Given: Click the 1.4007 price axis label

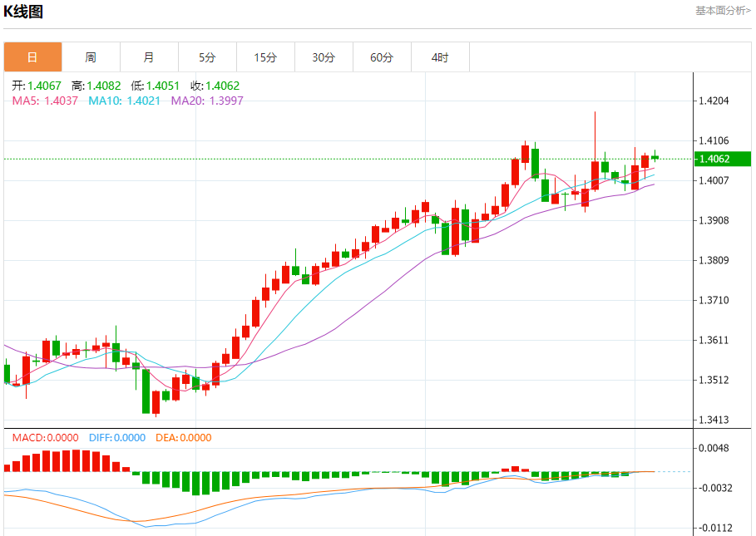Looking at the screenshot, I should [714, 180].
